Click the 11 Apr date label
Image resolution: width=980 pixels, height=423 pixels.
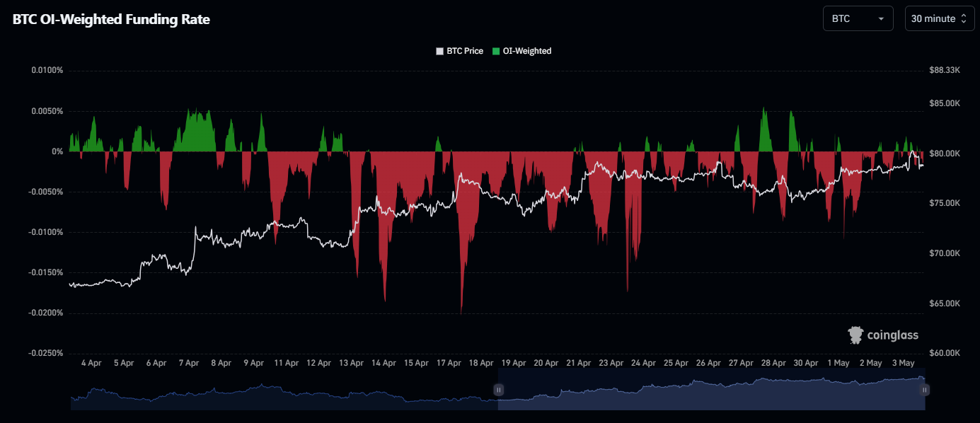coord(286,363)
